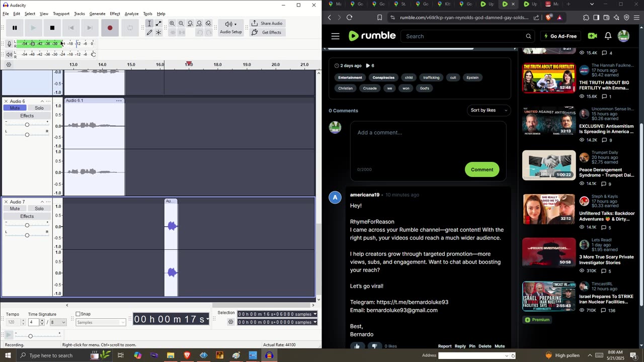This screenshot has height=362, width=644.
Task: Click the green Comment button
Action: click(482, 169)
